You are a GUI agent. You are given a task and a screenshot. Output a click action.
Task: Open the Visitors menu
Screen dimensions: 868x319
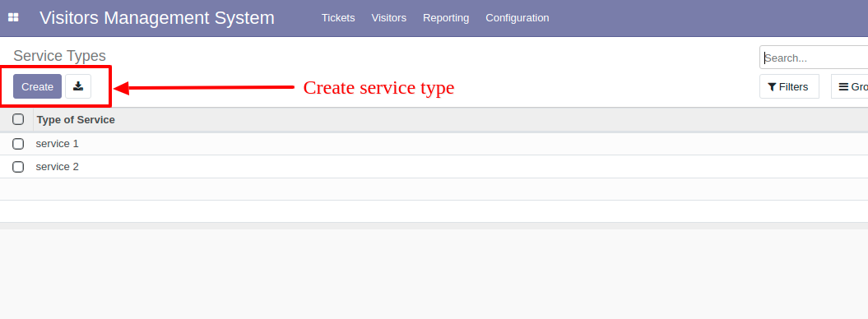pos(388,18)
